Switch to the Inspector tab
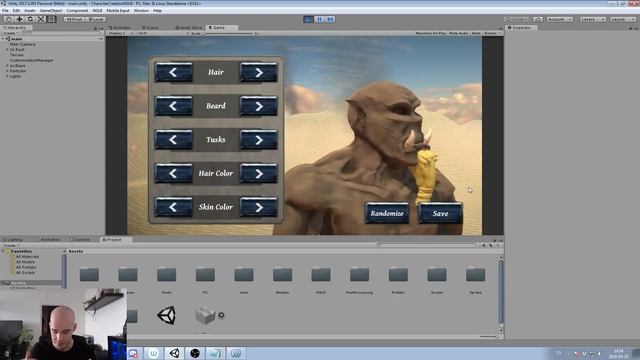 click(520, 28)
